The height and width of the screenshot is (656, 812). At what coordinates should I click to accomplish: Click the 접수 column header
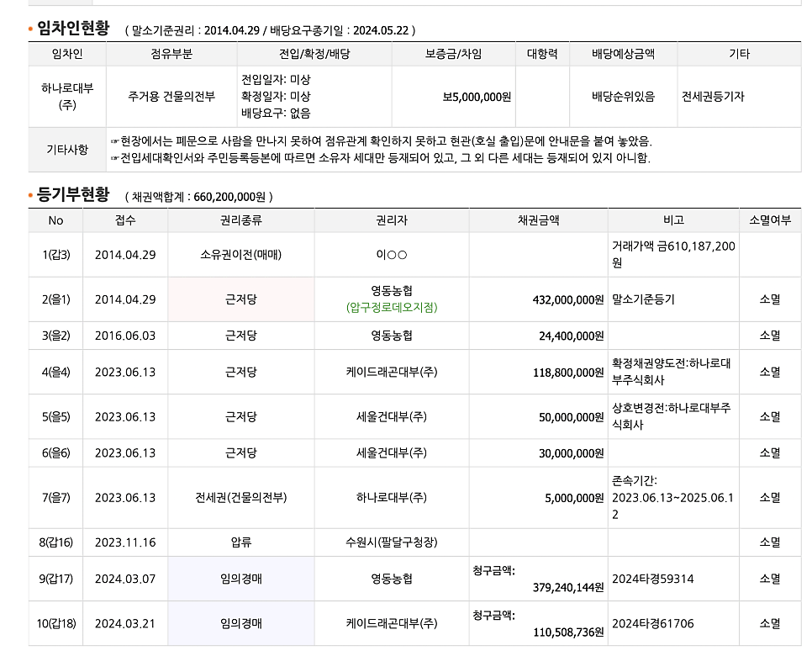tap(125, 220)
